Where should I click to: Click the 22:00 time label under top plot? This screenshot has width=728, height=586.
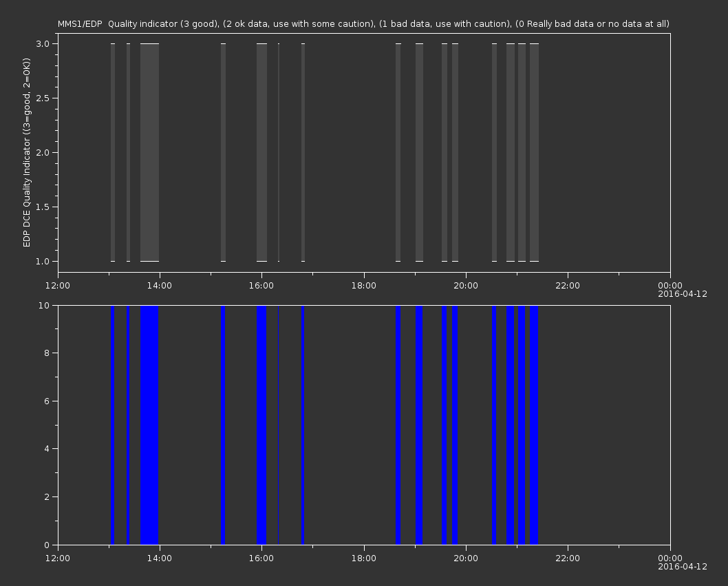568,285
